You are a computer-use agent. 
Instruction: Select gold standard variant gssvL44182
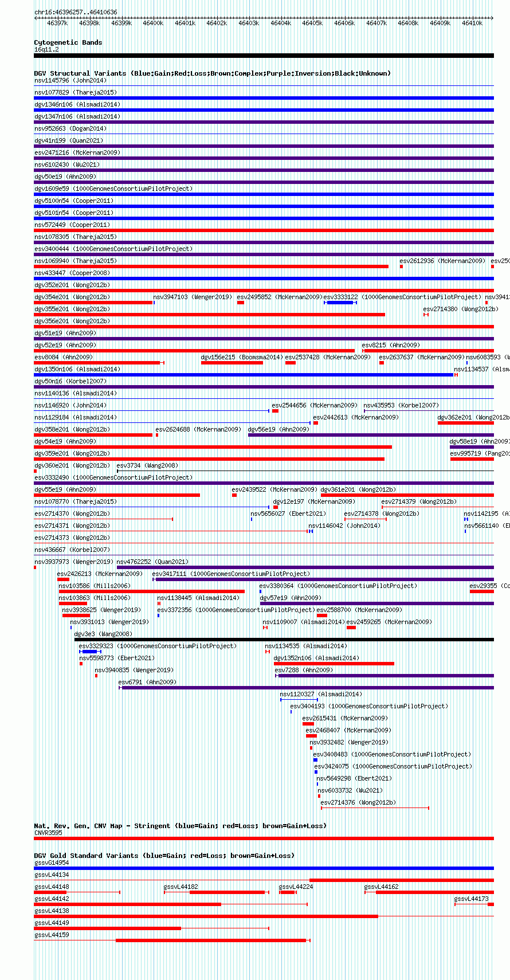(181, 887)
